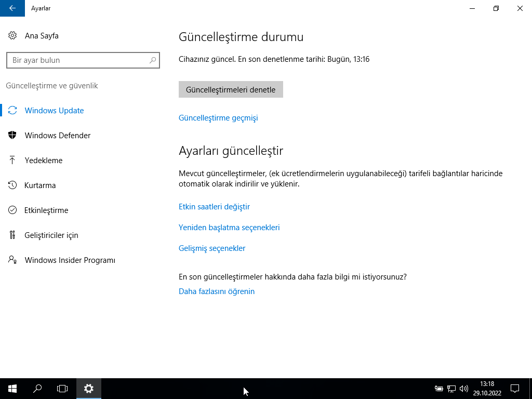
Task: Open Windows Defender section
Action: click(x=58, y=136)
